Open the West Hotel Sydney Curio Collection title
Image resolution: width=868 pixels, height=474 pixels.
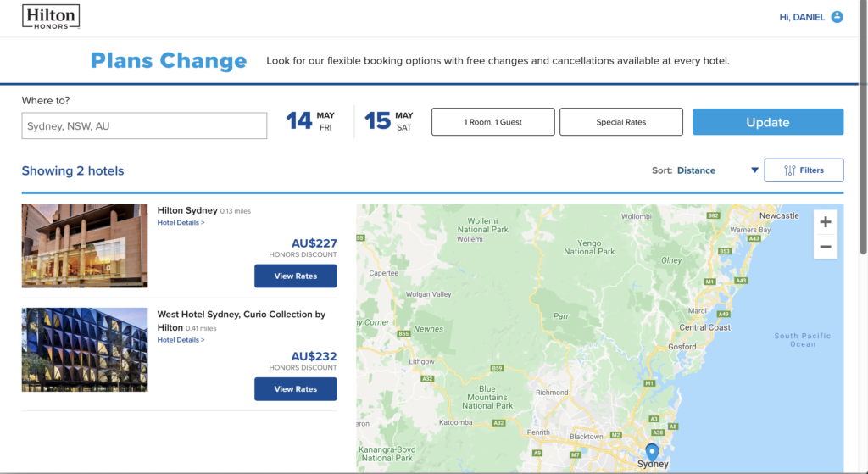242,321
